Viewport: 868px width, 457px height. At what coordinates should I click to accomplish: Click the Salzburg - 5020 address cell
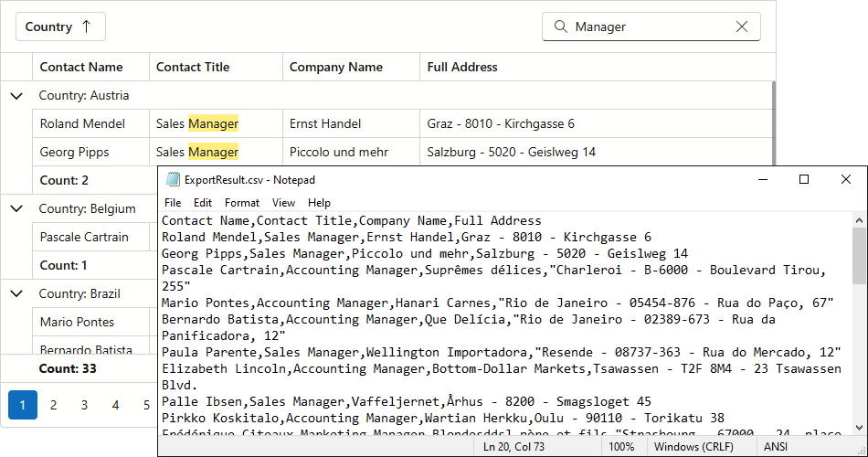click(596, 152)
